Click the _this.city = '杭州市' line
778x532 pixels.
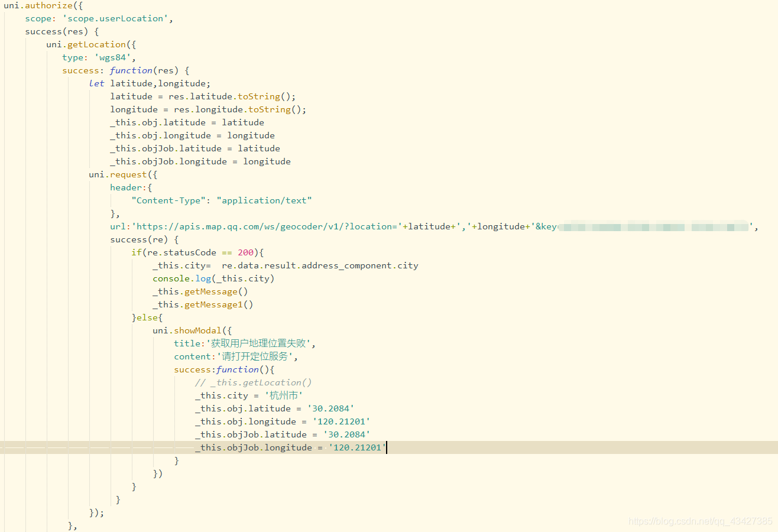coord(249,395)
